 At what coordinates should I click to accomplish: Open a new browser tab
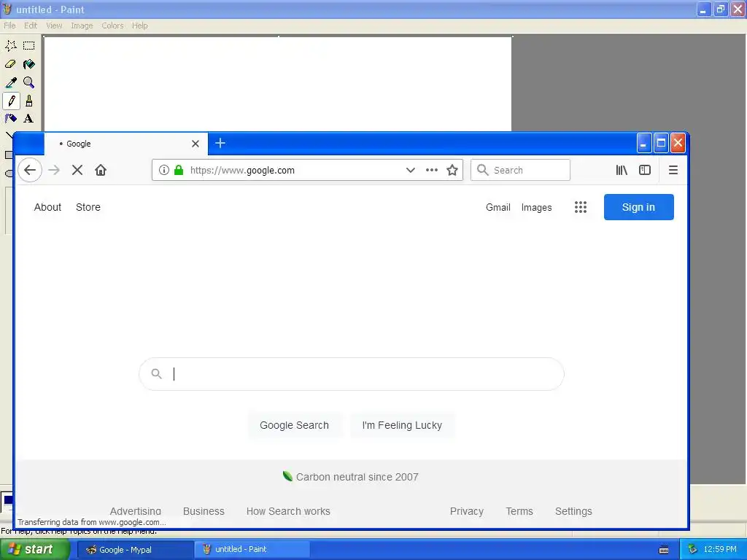point(220,144)
